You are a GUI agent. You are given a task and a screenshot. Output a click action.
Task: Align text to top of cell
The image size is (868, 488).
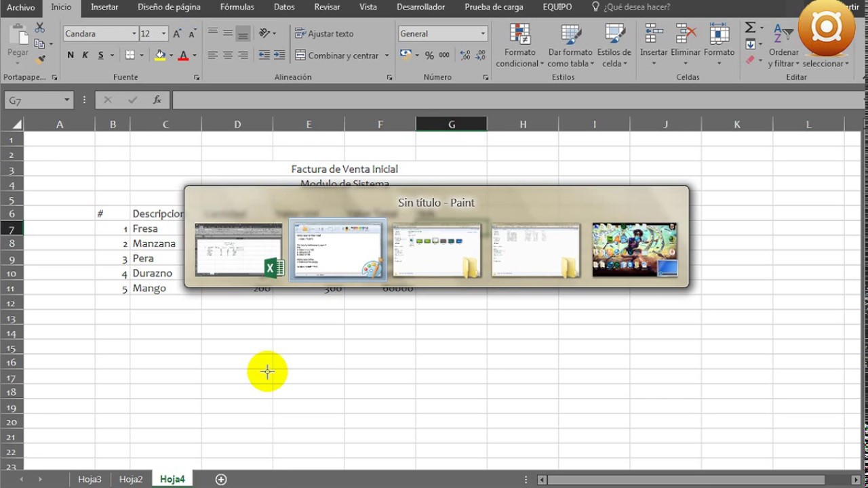click(x=212, y=33)
